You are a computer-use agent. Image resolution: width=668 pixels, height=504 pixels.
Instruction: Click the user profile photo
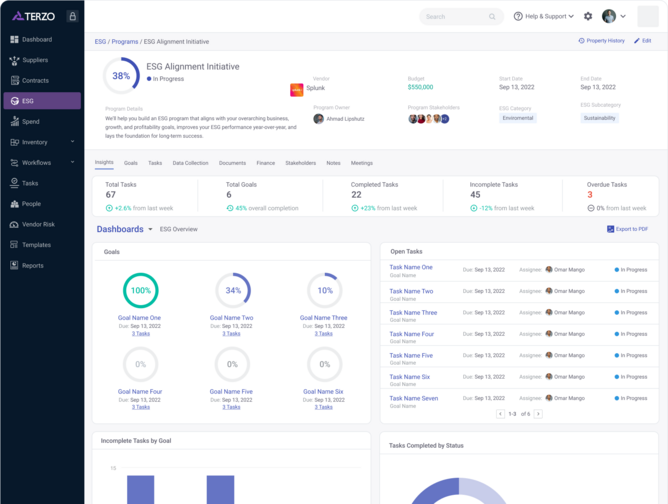(x=609, y=16)
